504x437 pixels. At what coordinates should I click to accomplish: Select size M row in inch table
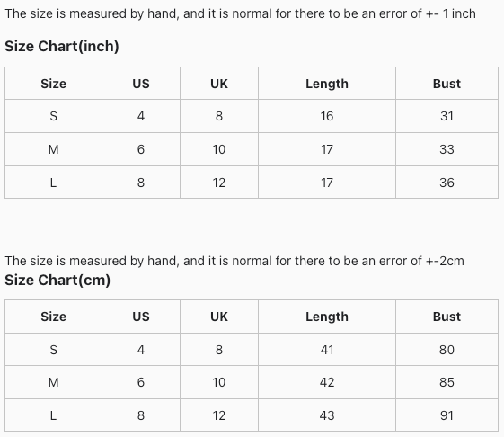point(252,149)
